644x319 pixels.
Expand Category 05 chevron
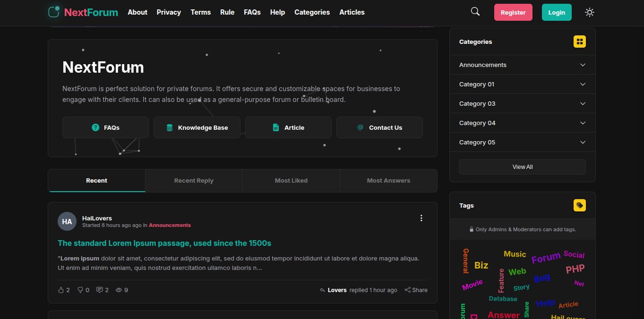[583, 143]
